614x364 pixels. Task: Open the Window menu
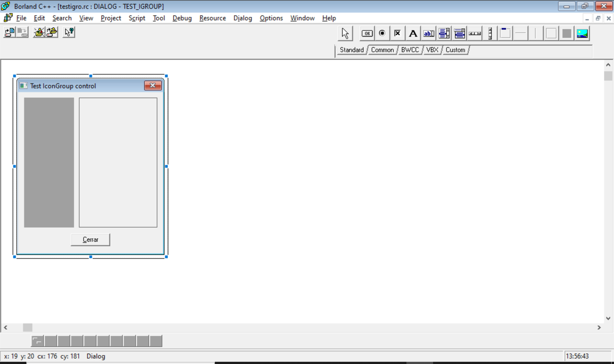303,18
